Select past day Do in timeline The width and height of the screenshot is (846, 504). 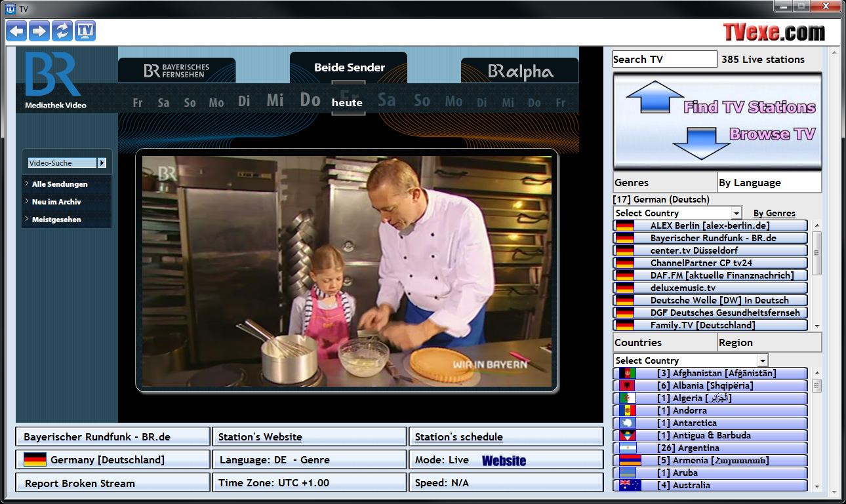click(310, 100)
